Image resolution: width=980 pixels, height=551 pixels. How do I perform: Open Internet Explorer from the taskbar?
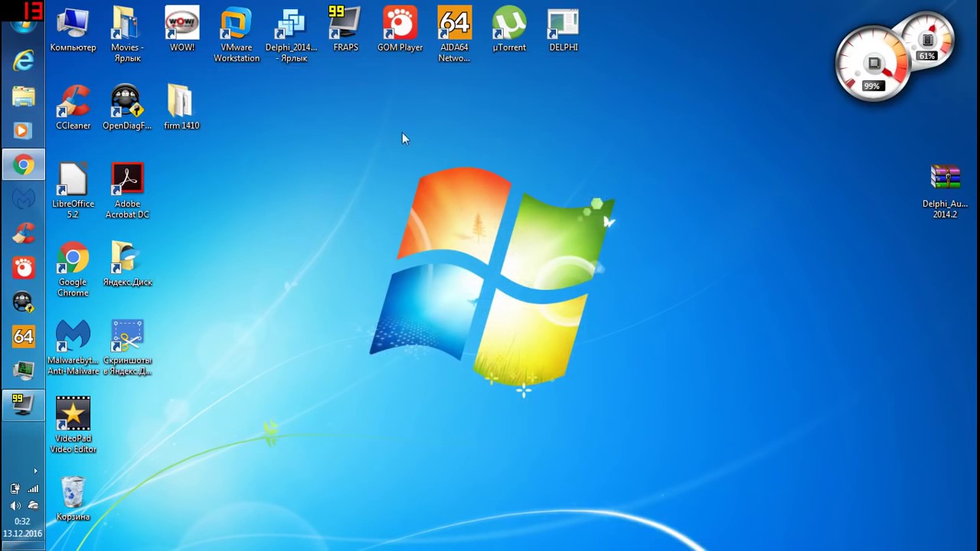23,60
